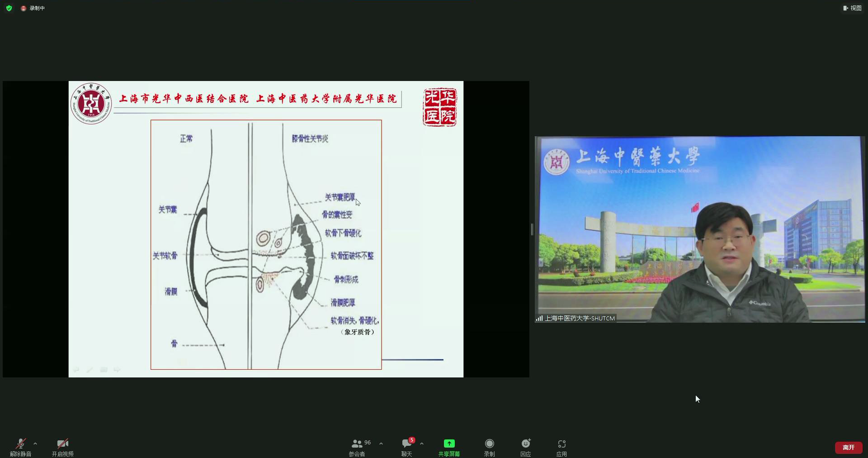Viewport: 868px width, 458px height.
Task: Open the participants panel (参会者)
Action: click(357, 447)
